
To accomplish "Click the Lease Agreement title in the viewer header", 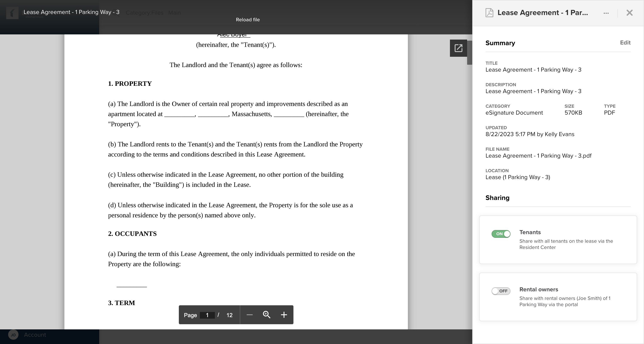I will (71, 12).
